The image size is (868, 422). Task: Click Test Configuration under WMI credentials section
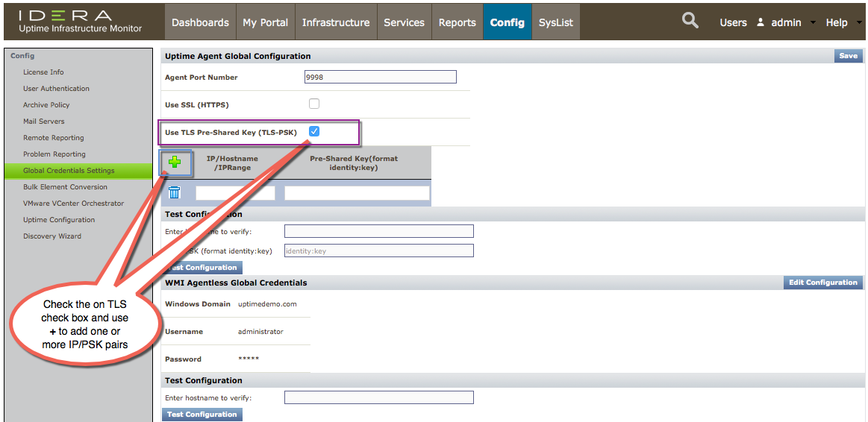click(x=202, y=415)
